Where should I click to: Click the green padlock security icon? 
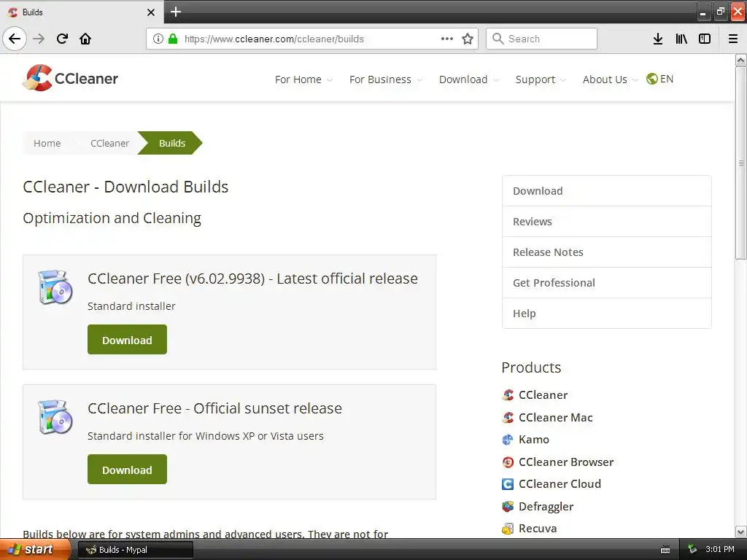point(173,39)
